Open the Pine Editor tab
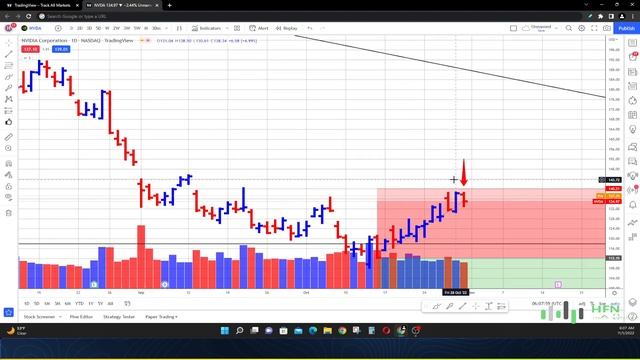The height and width of the screenshot is (360, 640). pyautogui.click(x=81, y=317)
